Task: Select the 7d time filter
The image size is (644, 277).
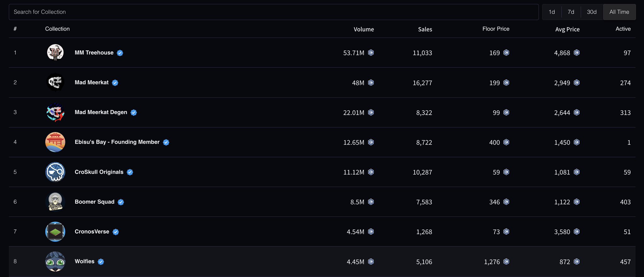Action: pos(571,12)
